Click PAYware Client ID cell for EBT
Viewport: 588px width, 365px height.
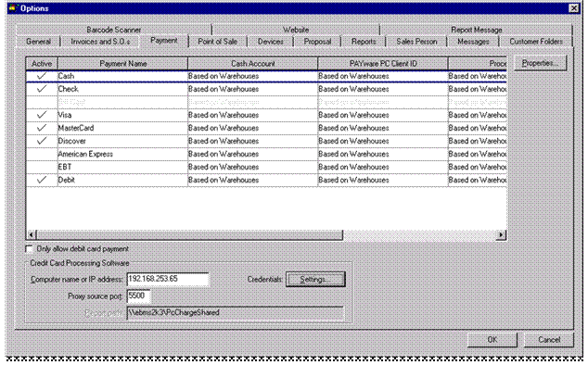click(x=383, y=167)
